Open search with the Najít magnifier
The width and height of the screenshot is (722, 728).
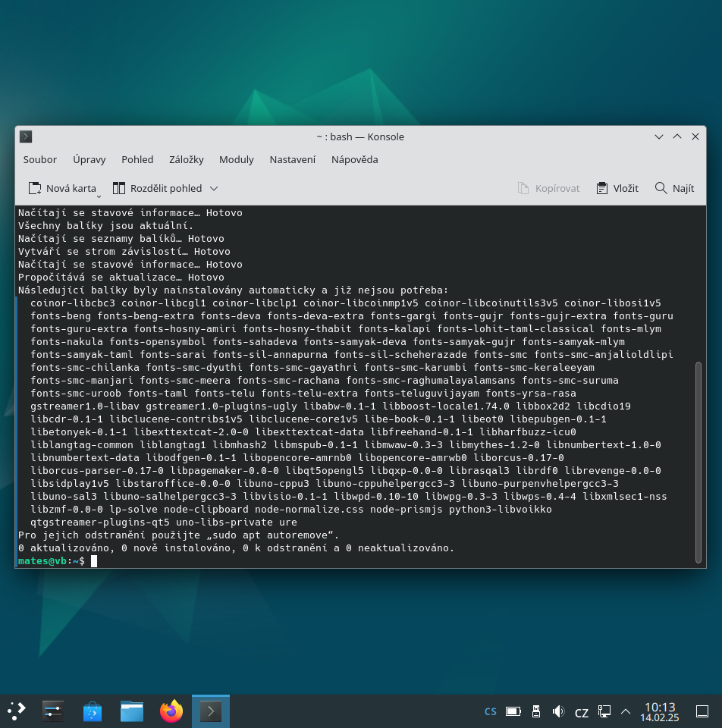tap(675, 189)
